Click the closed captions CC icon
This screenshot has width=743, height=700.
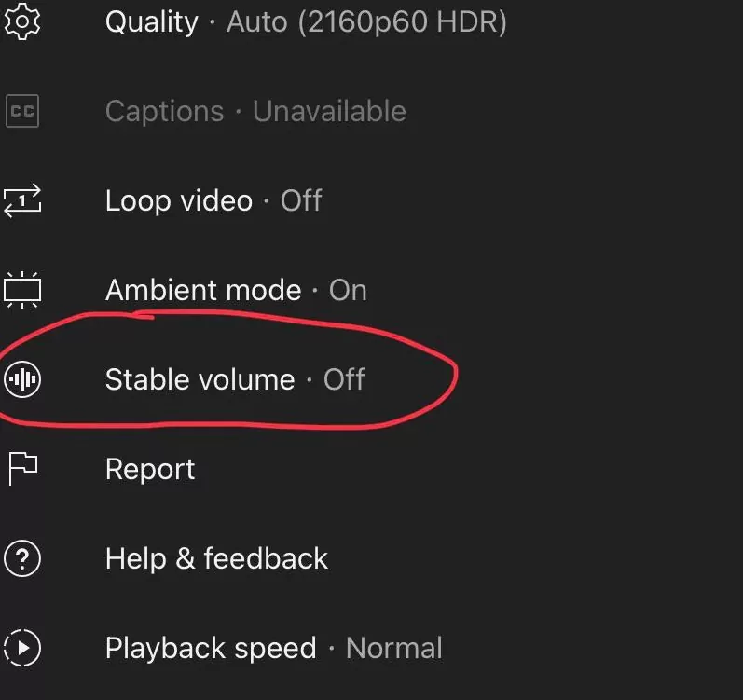pos(22,112)
